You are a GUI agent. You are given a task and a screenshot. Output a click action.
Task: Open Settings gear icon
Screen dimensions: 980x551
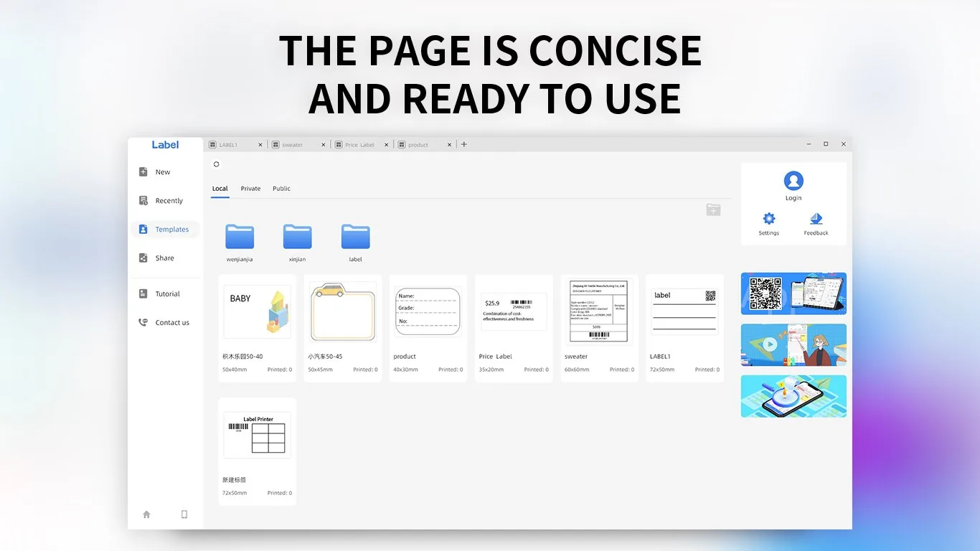coord(769,219)
